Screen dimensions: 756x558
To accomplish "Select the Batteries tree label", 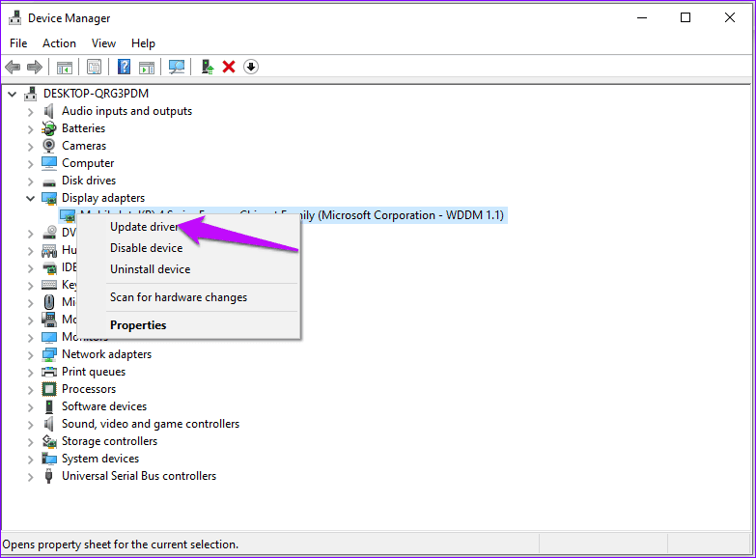I will point(83,128).
